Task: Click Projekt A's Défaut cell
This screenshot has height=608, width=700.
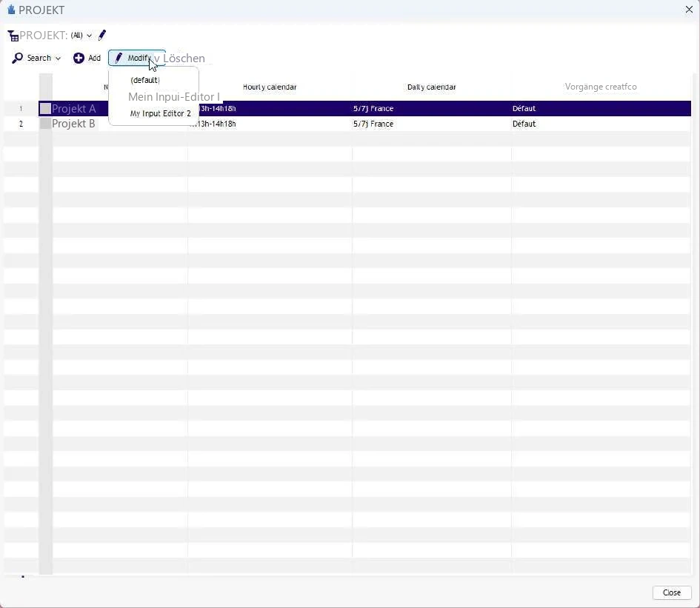Action: [x=601, y=108]
